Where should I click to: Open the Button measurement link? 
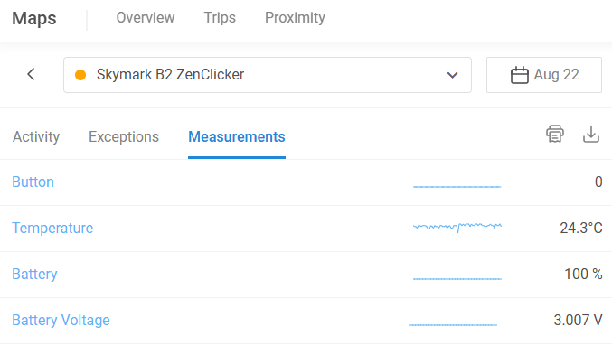point(33,182)
